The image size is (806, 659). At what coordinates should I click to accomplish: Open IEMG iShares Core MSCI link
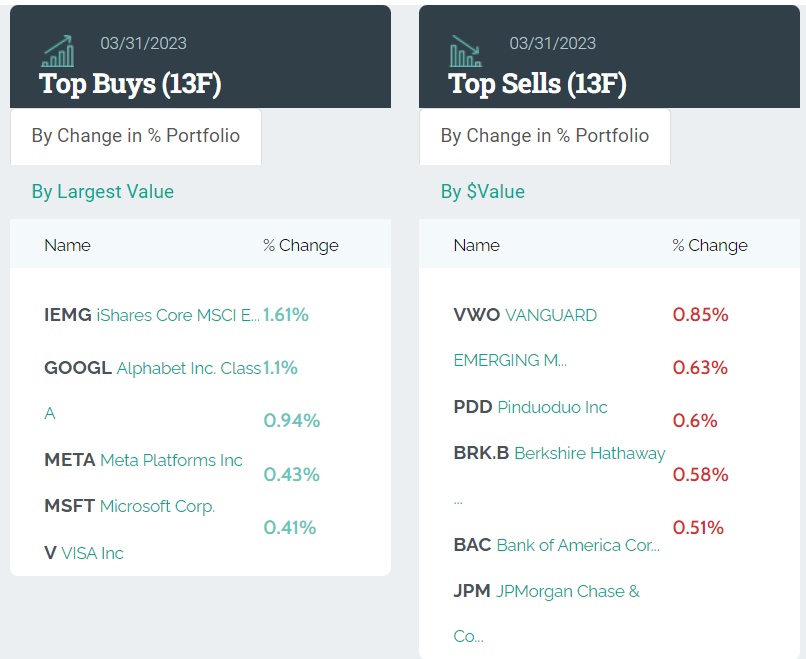click(152, 315)
